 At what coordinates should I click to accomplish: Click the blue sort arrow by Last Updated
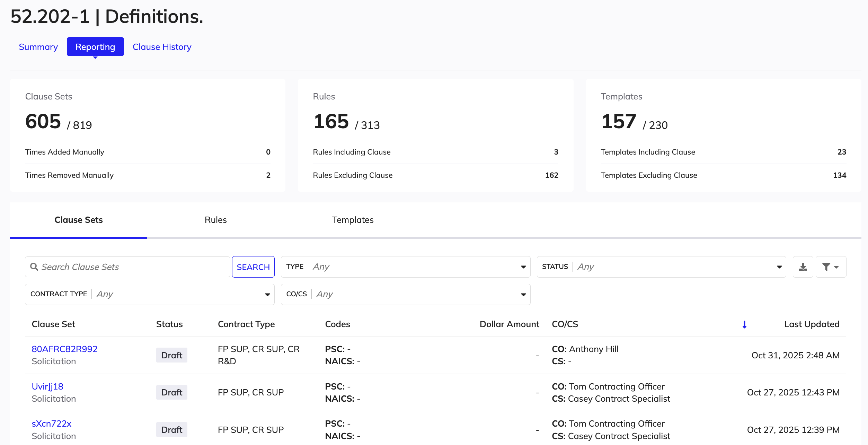click(x=744, y=324)
